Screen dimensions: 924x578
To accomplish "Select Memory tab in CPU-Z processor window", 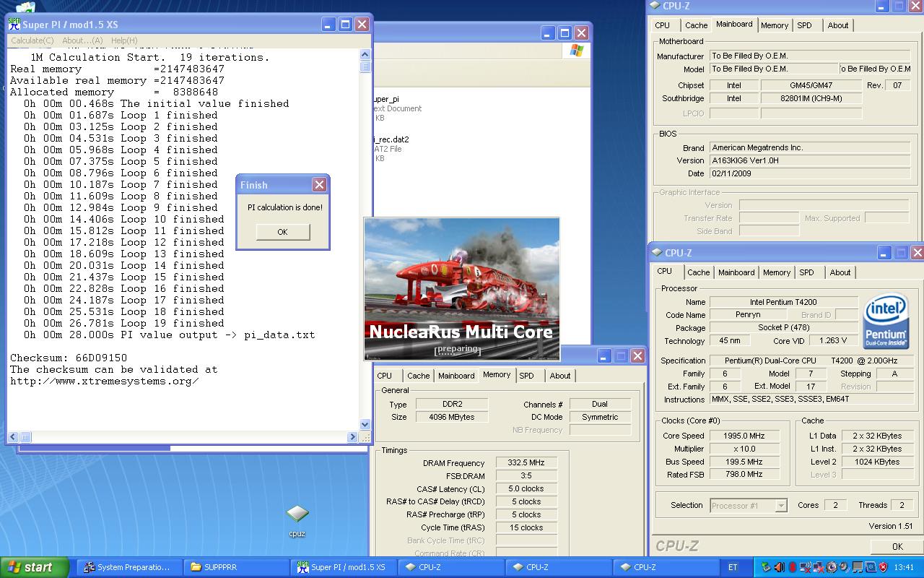I will pos(777,272).
